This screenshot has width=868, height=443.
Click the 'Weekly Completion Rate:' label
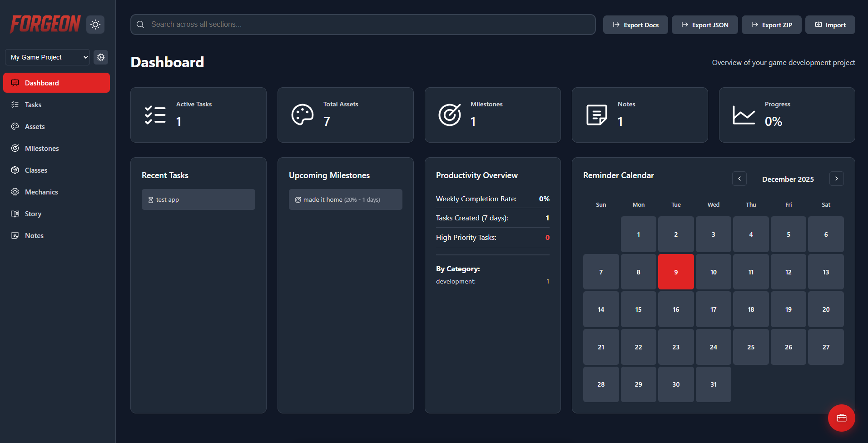476,199
